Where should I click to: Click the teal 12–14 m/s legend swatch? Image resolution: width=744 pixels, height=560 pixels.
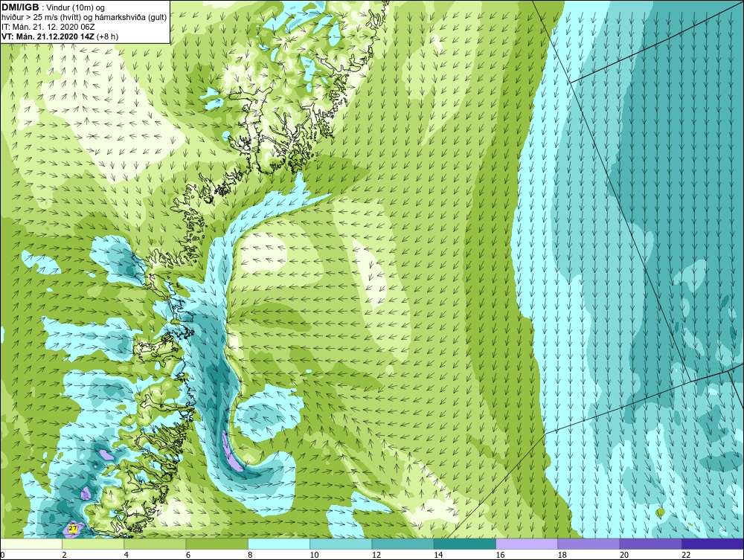point(403,544)
